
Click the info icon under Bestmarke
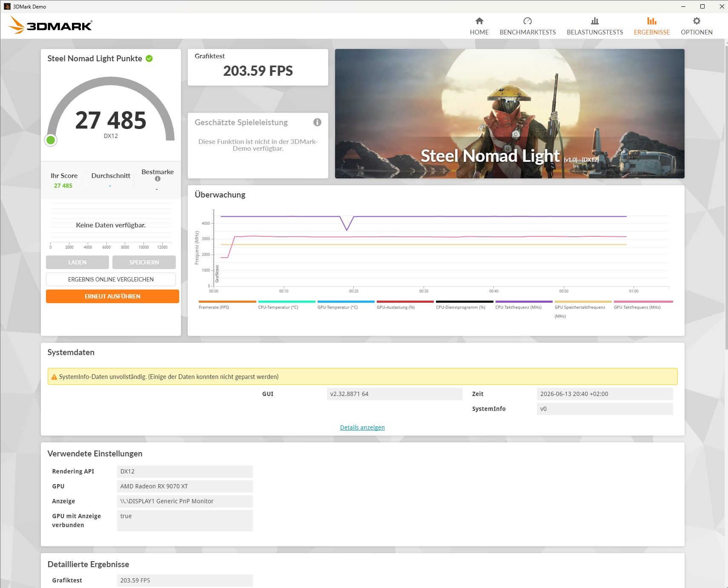(x=158, y=179)
